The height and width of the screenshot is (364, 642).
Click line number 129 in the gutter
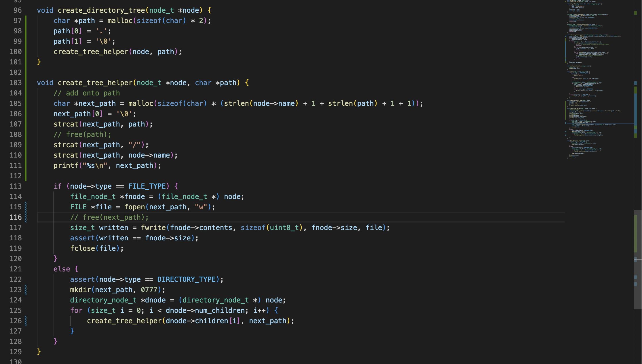[16, 352]
